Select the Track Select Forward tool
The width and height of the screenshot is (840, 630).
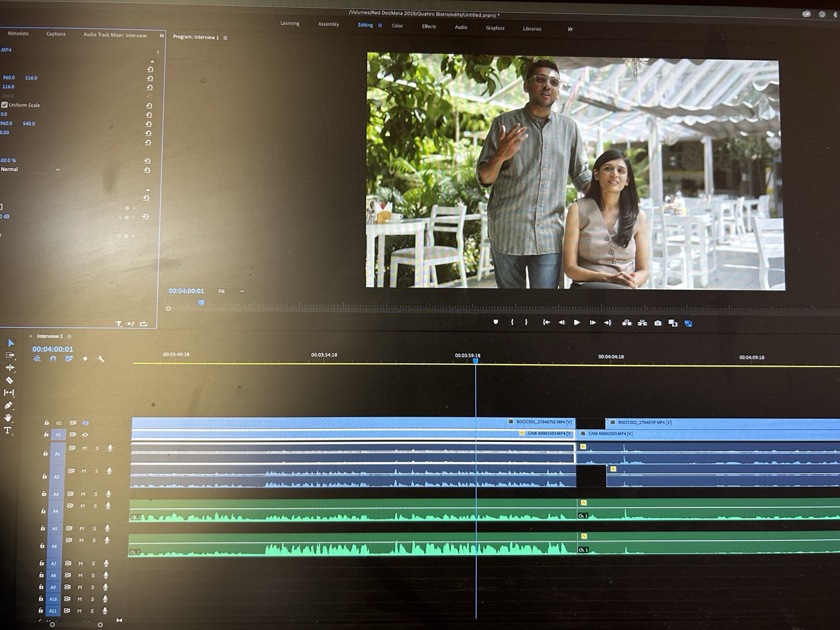coord(10,355)
